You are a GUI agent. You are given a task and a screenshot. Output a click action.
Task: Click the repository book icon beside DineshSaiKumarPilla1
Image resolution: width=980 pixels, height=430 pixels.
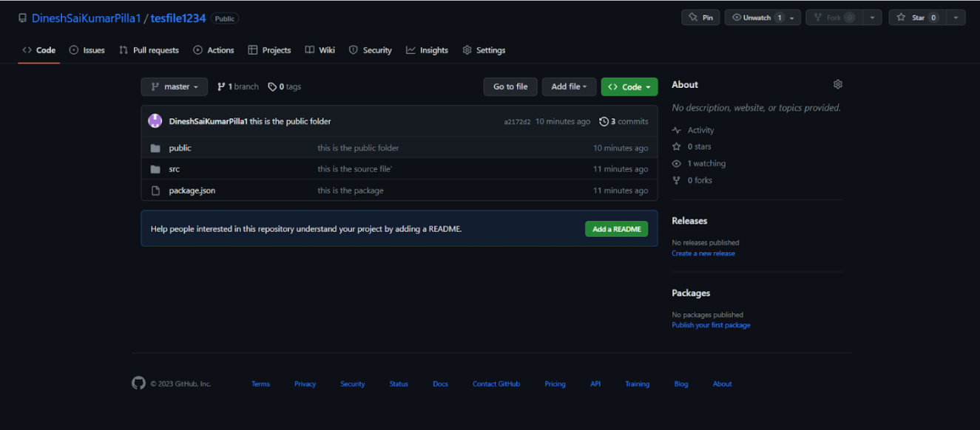22,18
